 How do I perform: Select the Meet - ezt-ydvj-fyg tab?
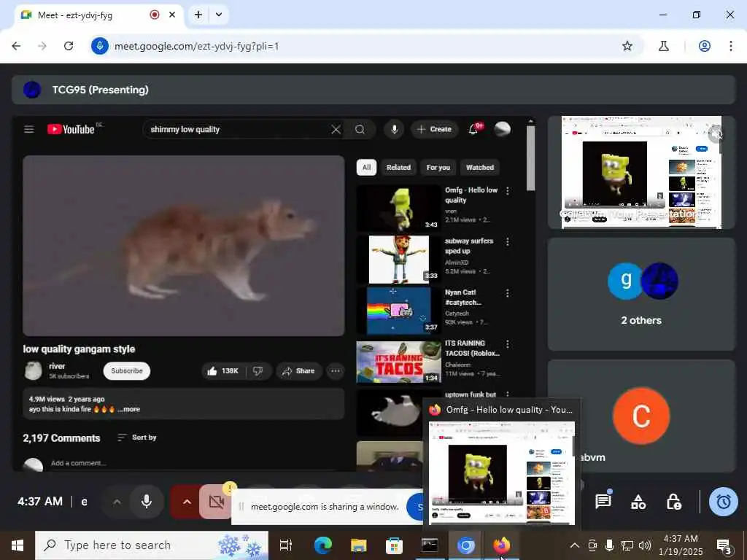coord(97,15)
